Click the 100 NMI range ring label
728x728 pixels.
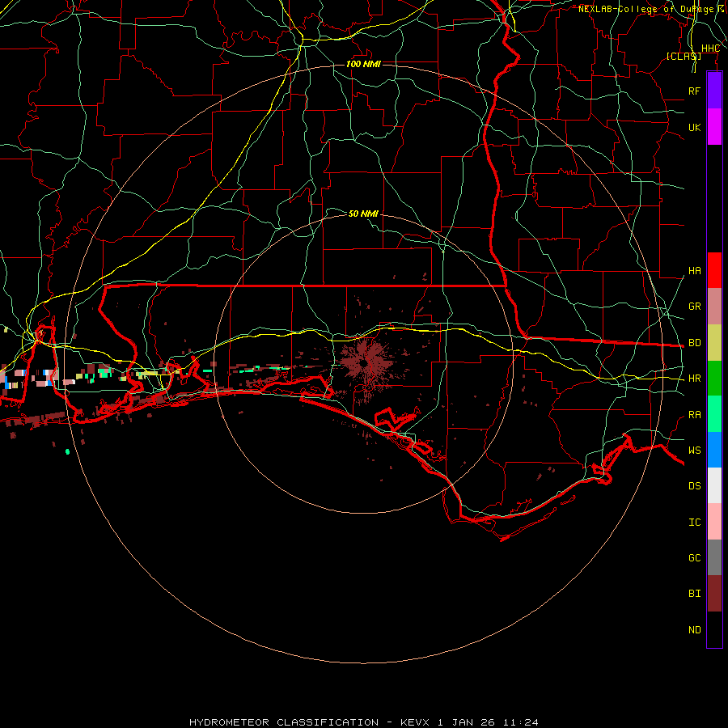coord(363,64)
